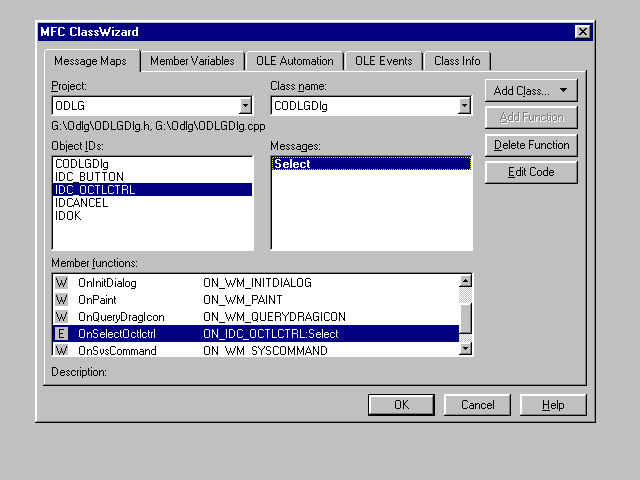Click the W icon beside OnQueryDragIcon
Image resolution: width=640 pixels, height=480 pixels.
(x=61, y=317)
